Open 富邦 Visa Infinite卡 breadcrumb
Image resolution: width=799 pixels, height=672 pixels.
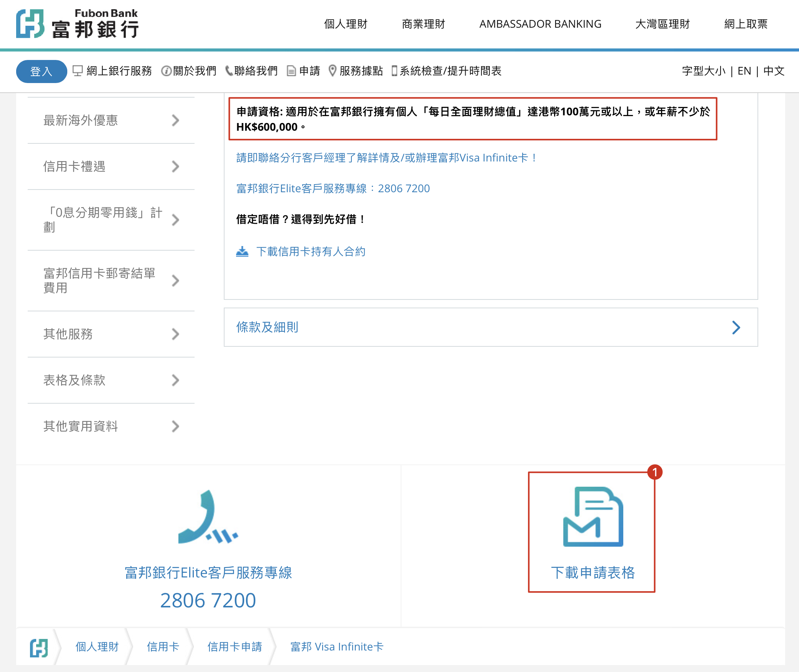337,647
